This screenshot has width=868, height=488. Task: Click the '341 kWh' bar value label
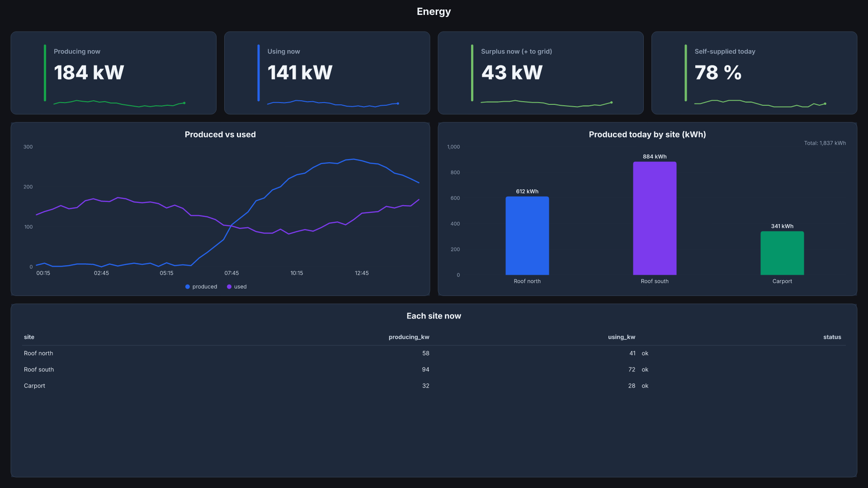(x=782, y=226)
